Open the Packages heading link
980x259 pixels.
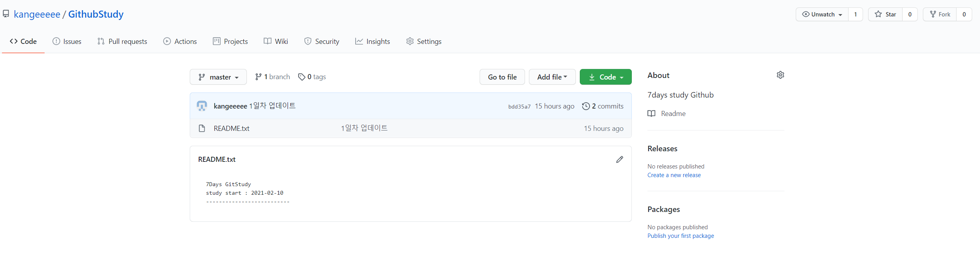[x=664, y=209]
